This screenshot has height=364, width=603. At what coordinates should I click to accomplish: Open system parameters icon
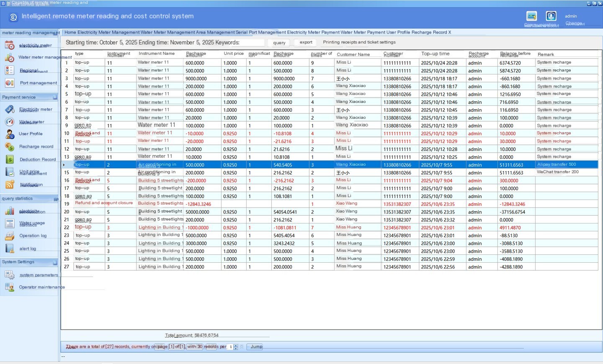pyautogui.click(x=9, y=275)
